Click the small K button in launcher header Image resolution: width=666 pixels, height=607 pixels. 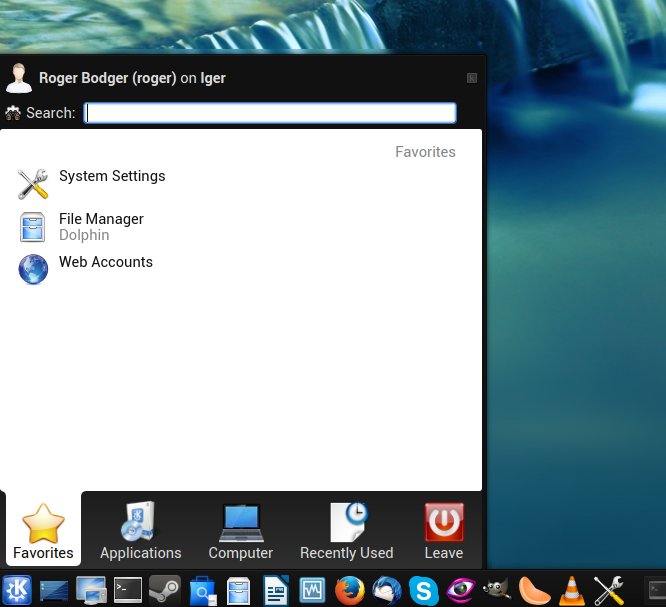pyautogui.click(x=472, y=78)
